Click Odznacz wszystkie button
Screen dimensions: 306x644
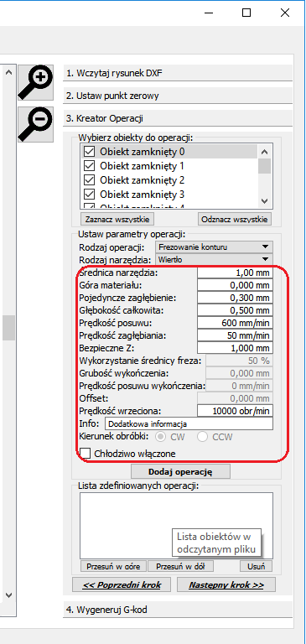tap(235, 220)
